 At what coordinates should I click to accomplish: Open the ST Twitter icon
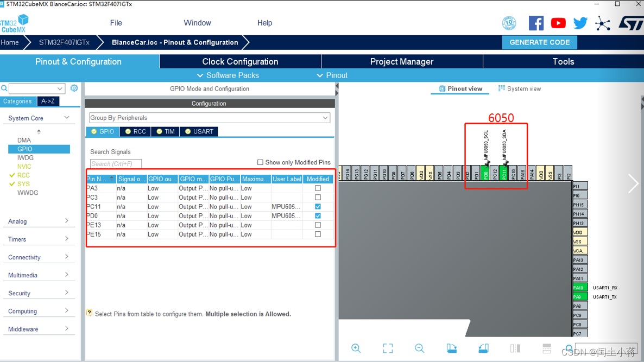coord(580,23)
